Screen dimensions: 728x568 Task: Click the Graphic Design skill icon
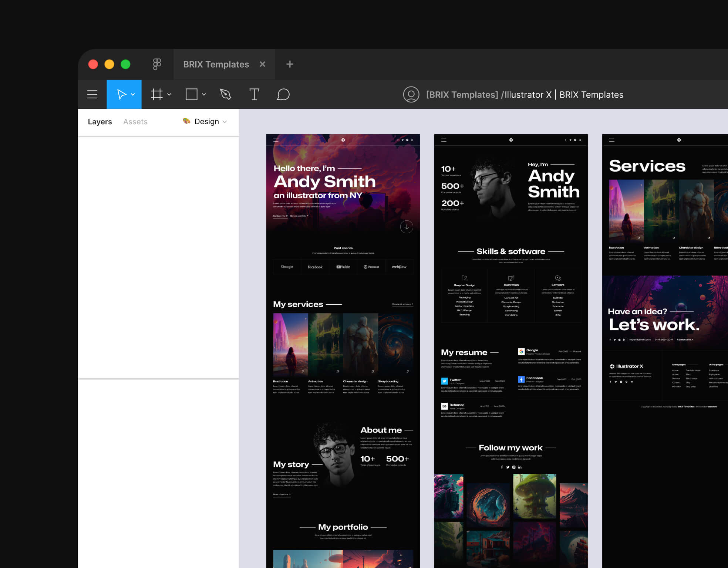click(x=465, y=278)
